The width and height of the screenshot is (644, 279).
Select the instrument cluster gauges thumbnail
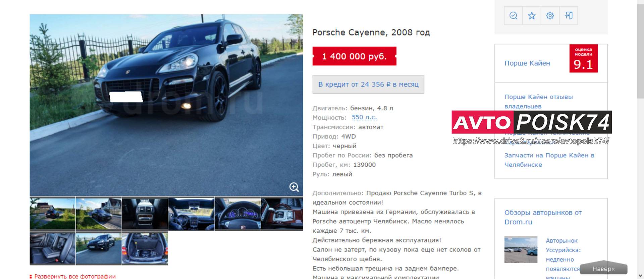click(x=238, y=214)
